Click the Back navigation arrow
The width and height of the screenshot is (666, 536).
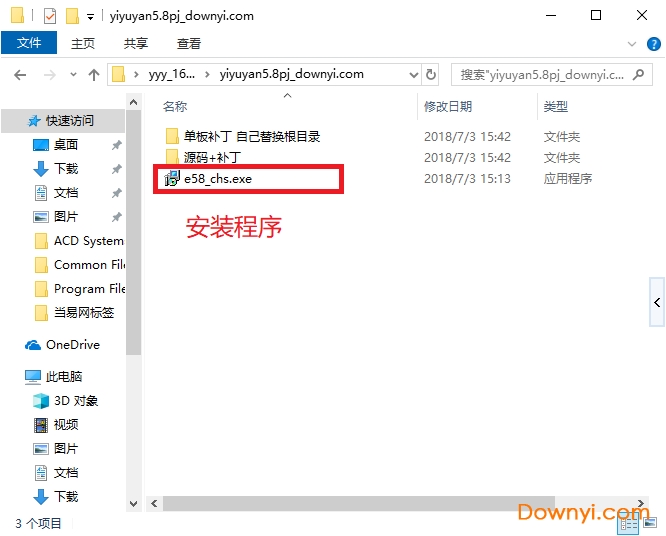click(x=20, y=74)
